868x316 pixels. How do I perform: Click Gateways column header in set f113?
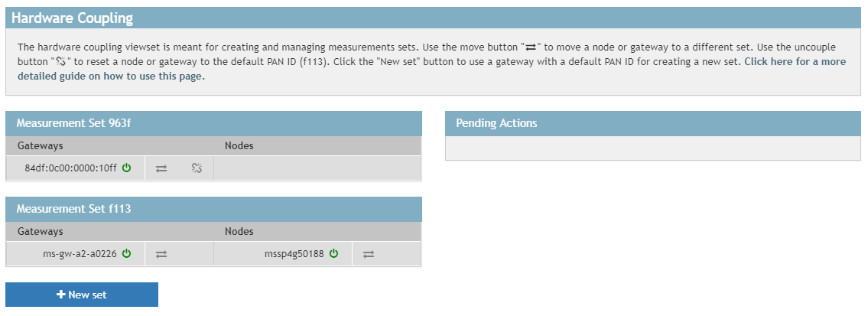tap(40, 231)
